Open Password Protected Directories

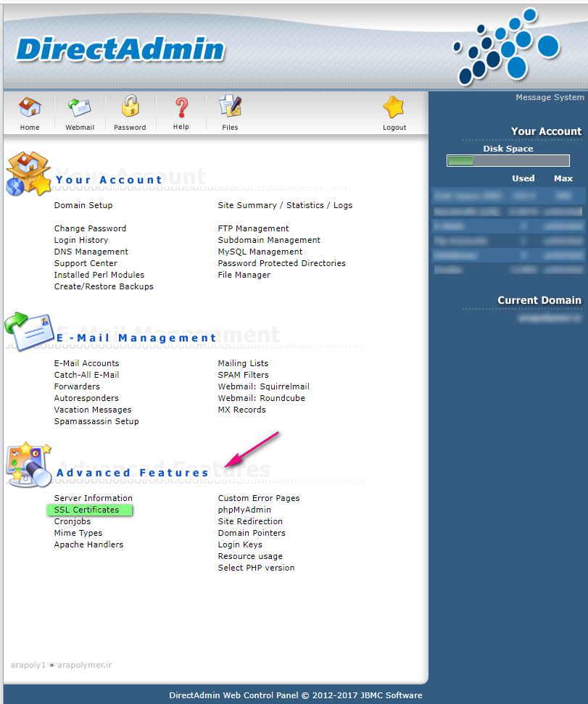pyautogui.click(x=282, y=264)
